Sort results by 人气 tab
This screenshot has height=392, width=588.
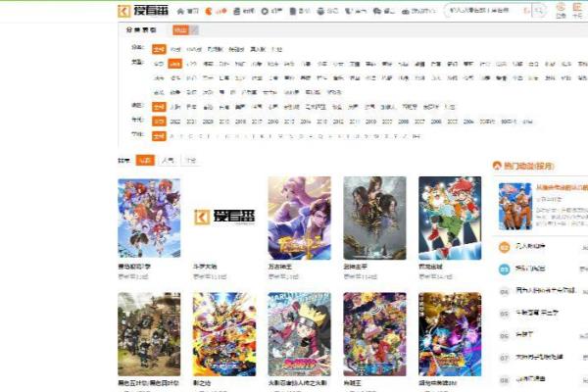click(168, 160)
